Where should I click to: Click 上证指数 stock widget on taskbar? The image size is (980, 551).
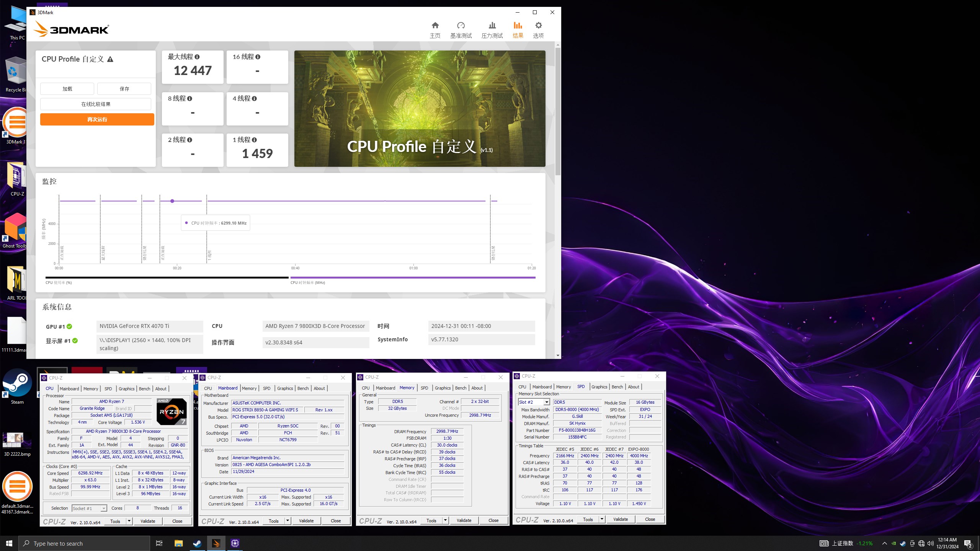coord(846,543)
